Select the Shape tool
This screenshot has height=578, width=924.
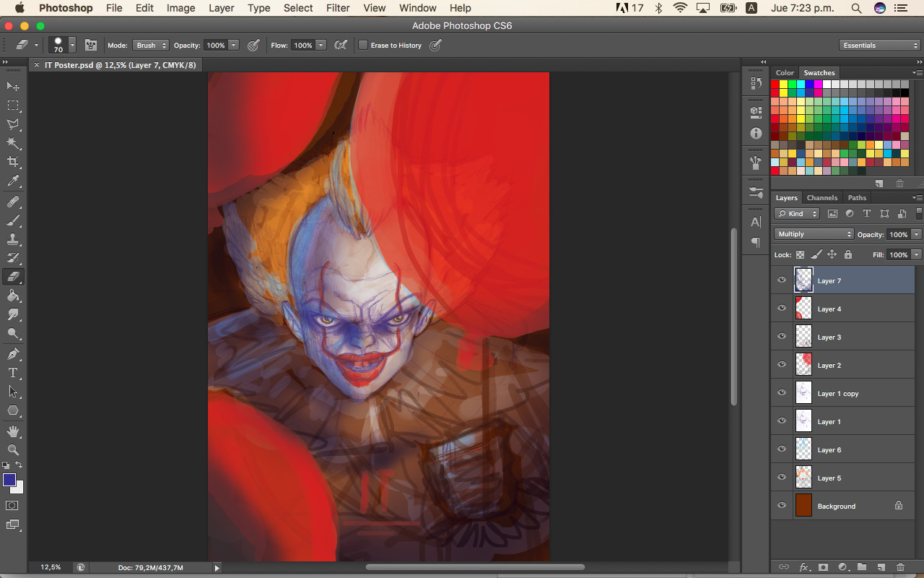coord(13,410)
